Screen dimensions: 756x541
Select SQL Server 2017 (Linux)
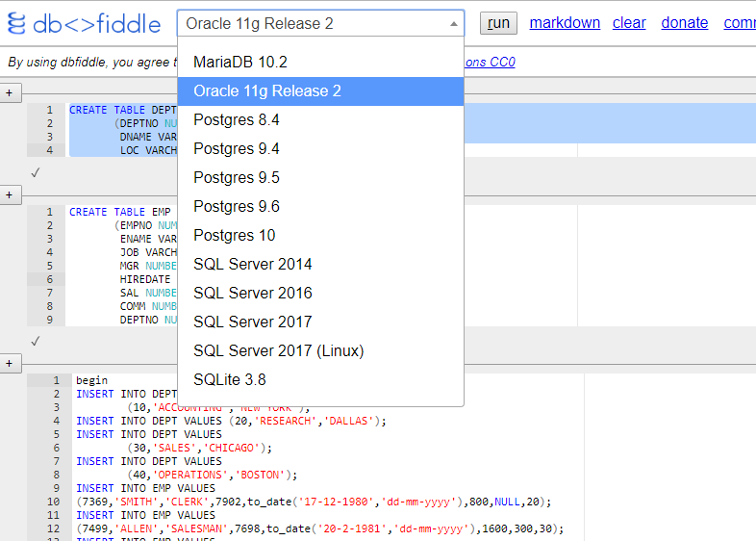[320, 350]
